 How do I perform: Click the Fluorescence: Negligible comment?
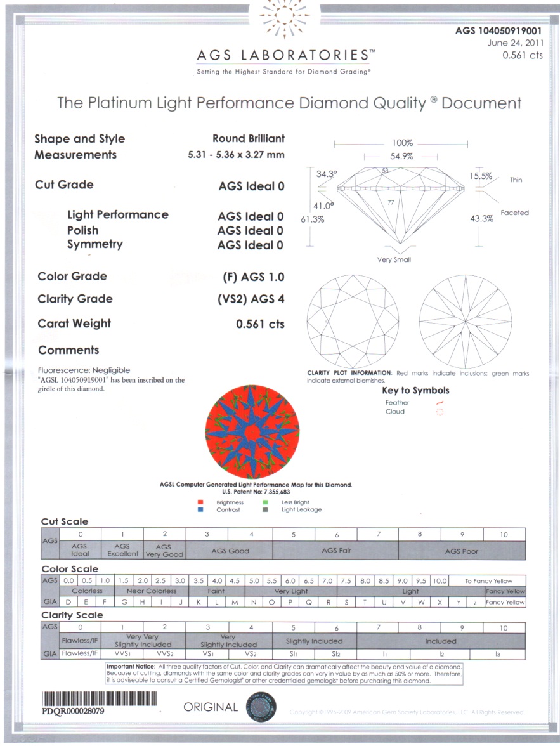[84, 370]
